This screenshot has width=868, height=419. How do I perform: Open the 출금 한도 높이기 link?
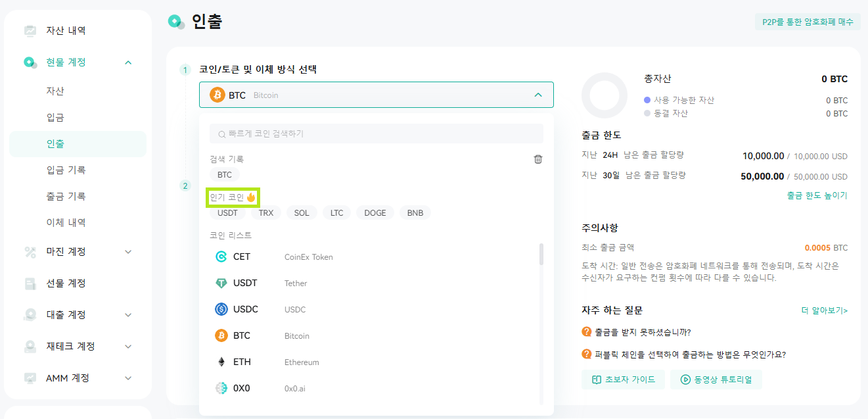point(817,195)
